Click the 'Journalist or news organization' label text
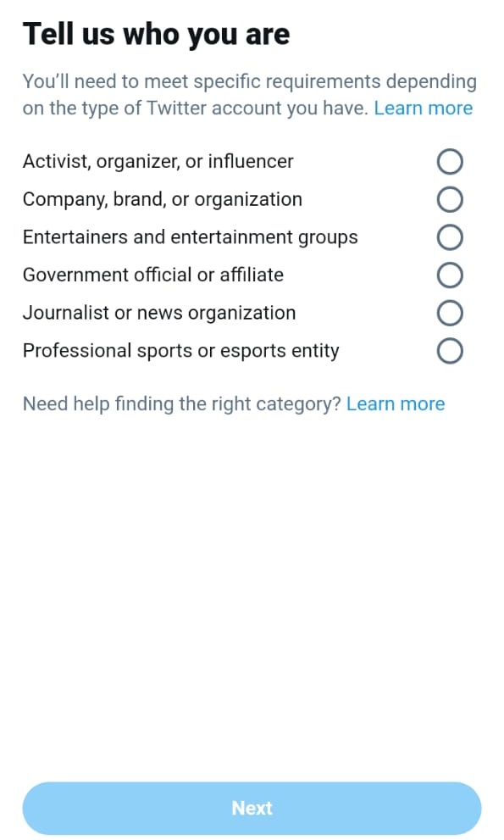Viewport: 504px width, 840px height. click(159, 313)
